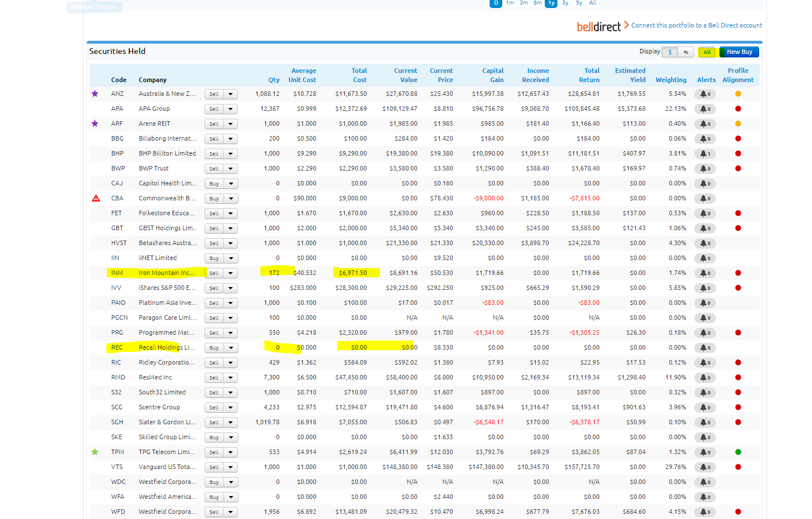
Task: Click the purple star beside ANZ
Action: click(95, 94)
